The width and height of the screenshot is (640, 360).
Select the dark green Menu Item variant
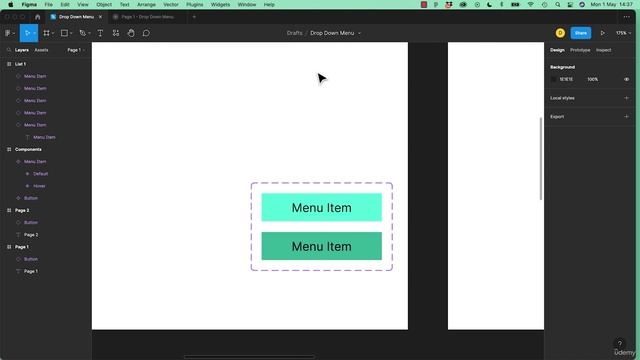click(x=322, y=246)
